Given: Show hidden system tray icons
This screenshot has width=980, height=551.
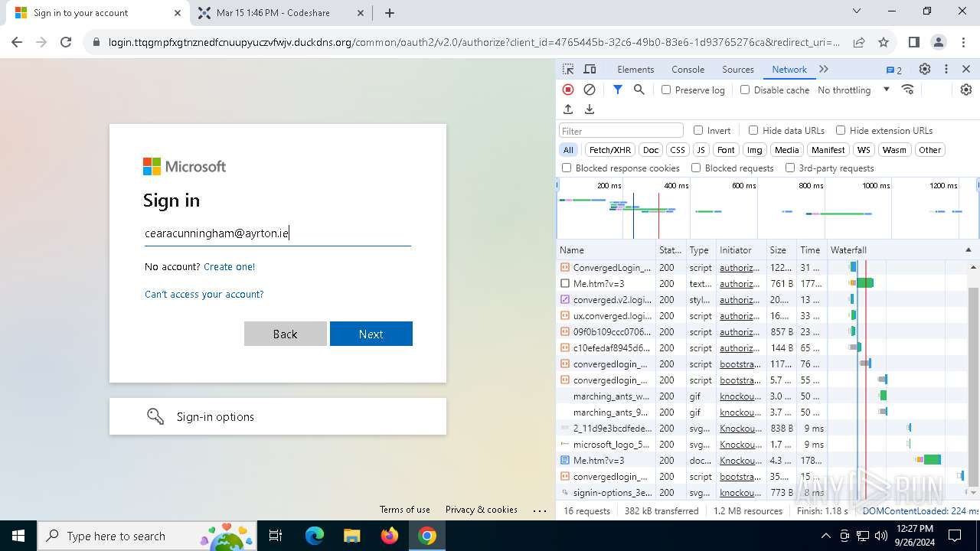Looking at the screenshot, I should (825, 536).
